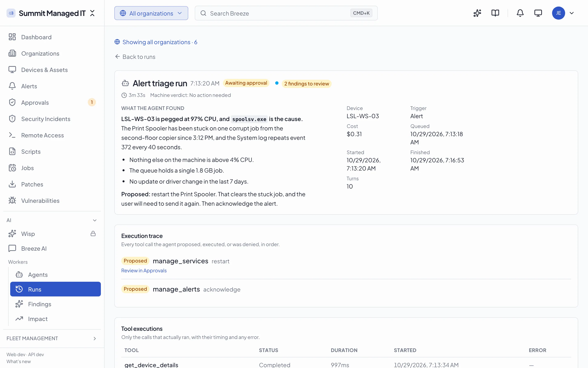Open Patches page
This screenshot has width=588, height=368.
[x=52, y=184]
